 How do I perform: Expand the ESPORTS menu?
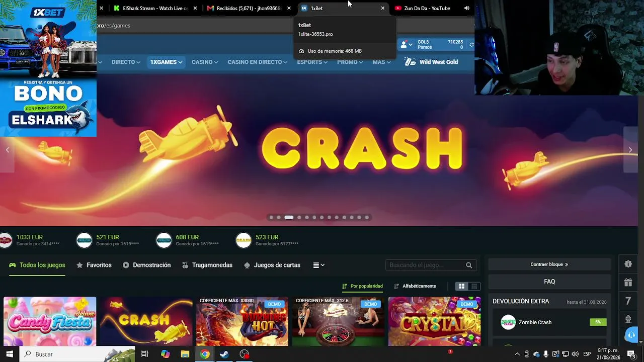(x=312, y=62)
